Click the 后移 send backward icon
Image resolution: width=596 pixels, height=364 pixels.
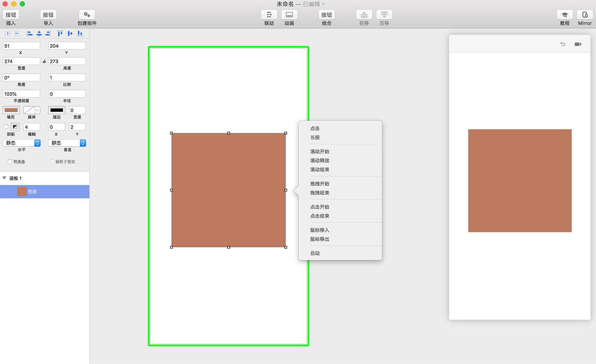pos(384,15)
